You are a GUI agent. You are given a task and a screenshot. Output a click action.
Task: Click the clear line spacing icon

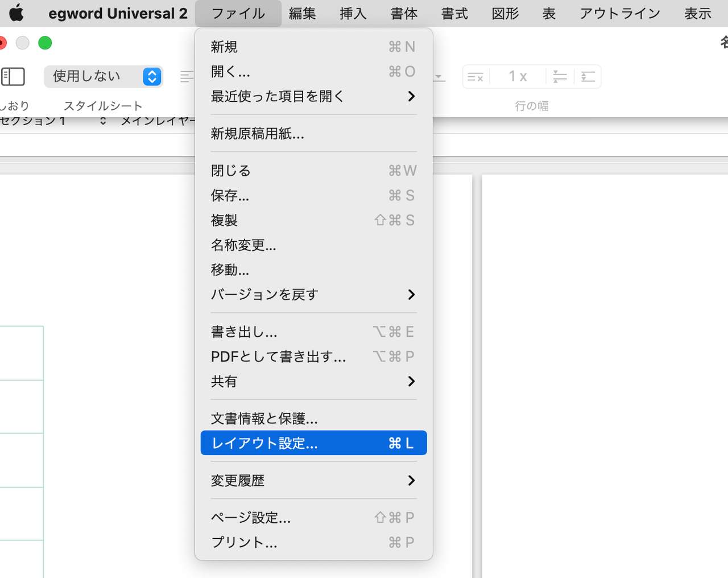coord(475,77)
